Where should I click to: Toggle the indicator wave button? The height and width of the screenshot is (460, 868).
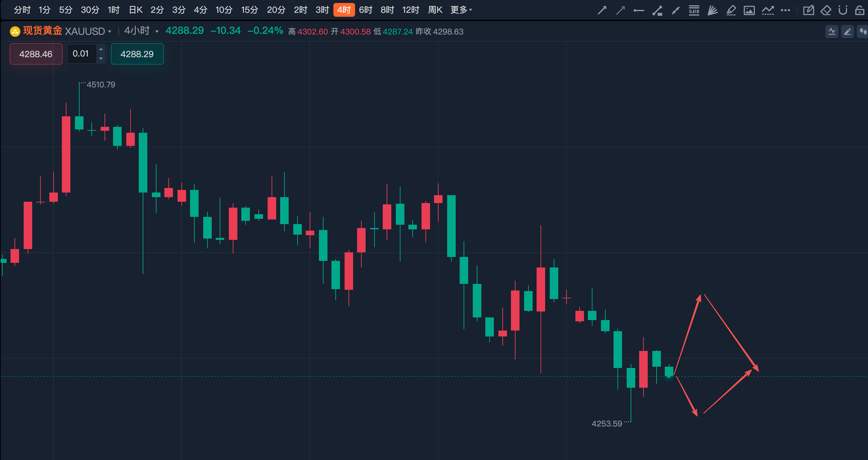pos(832,32)
